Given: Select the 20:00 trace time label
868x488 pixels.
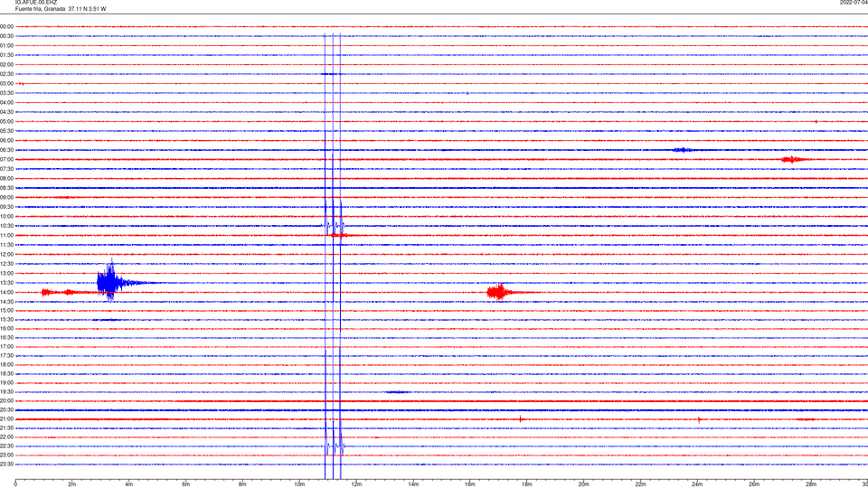Looking at the screenshot, I should click(x=6, y=401).
